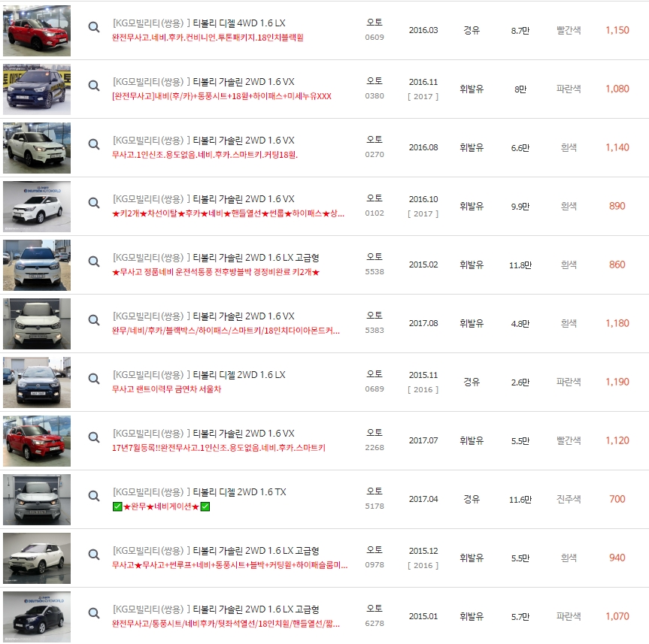Open magnifier search for the red 4WD 1.6 LX listing
649x644 pixels.
tap(93, 26)
